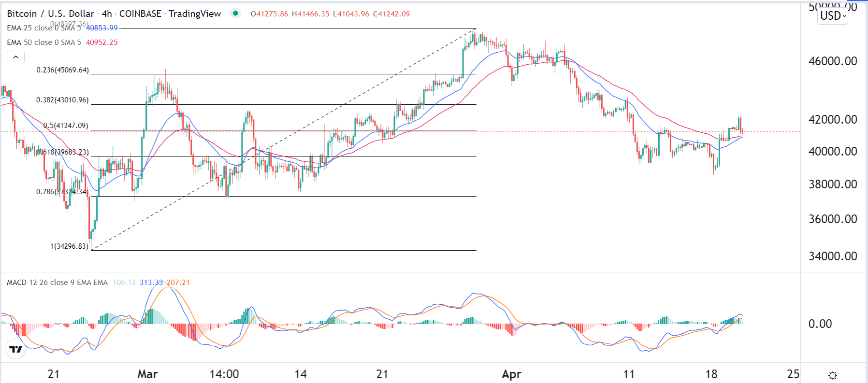Click the Apr date on time axis
The height and width of the screenshot is (383, 868).
tap(511, 374)
